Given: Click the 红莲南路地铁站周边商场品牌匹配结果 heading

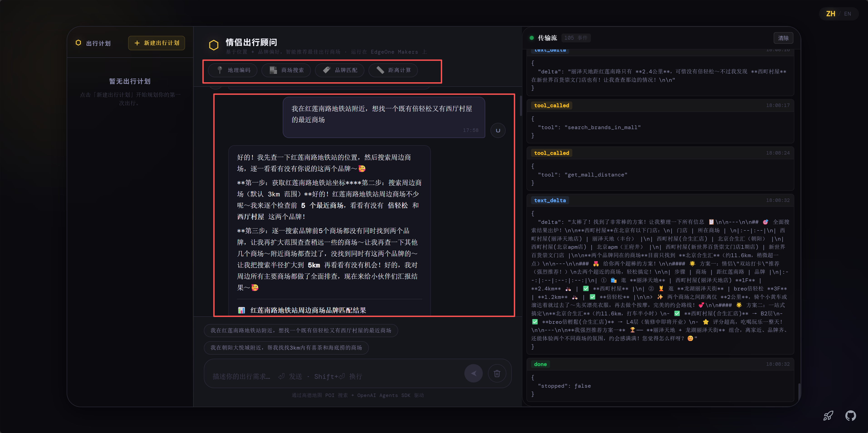Looking at the screenshot, I should [x=308, y=310].
